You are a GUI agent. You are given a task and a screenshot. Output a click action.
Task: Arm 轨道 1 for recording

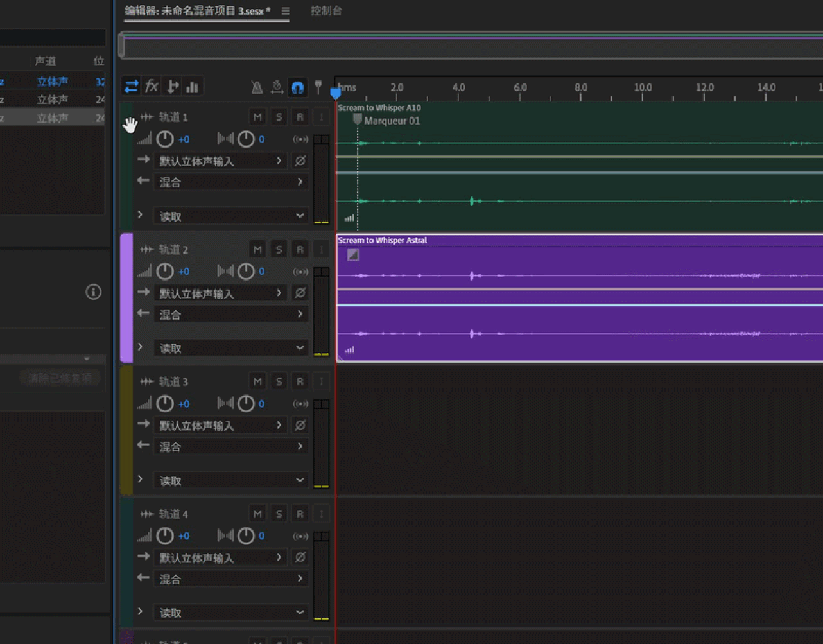tap(300, 117)
